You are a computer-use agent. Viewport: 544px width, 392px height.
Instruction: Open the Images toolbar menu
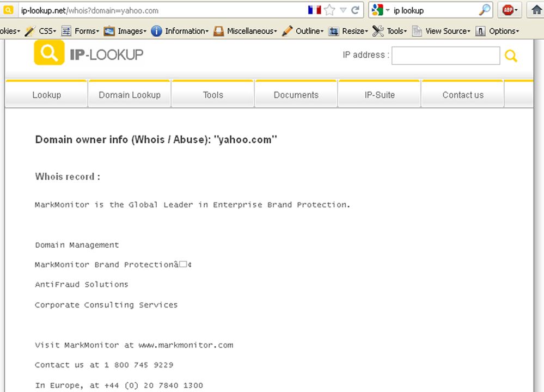click(x=125, y=31)
